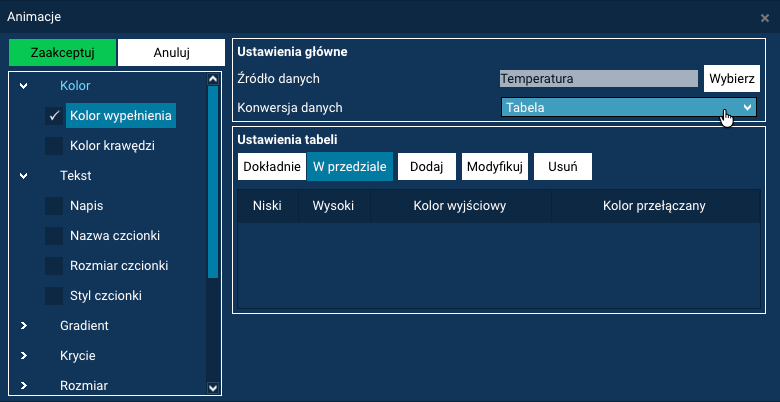Expand the Gradient tree group
Viewport: 780px width, 402px height.
click(24, 325)
